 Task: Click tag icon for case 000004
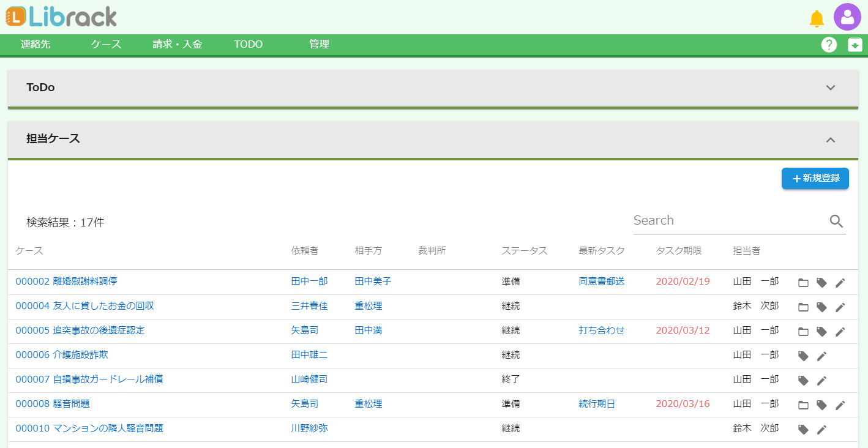(x=821, y=307)
